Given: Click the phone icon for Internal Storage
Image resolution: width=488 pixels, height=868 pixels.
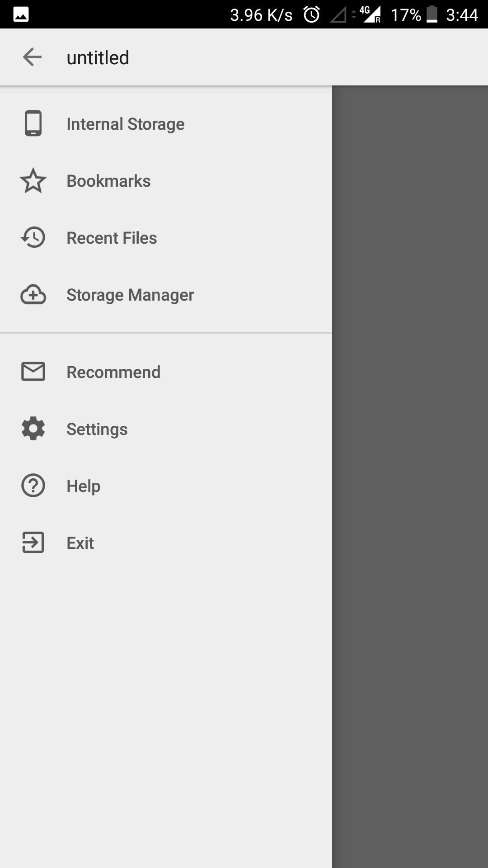Looking at the screenshot, I should 33,123.
